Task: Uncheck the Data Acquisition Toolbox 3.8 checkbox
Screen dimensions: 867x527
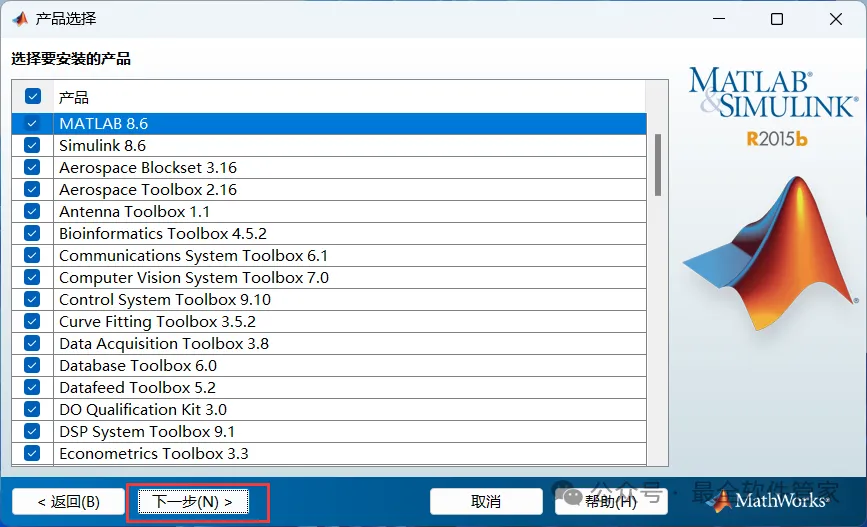Action: click(32, 343)
